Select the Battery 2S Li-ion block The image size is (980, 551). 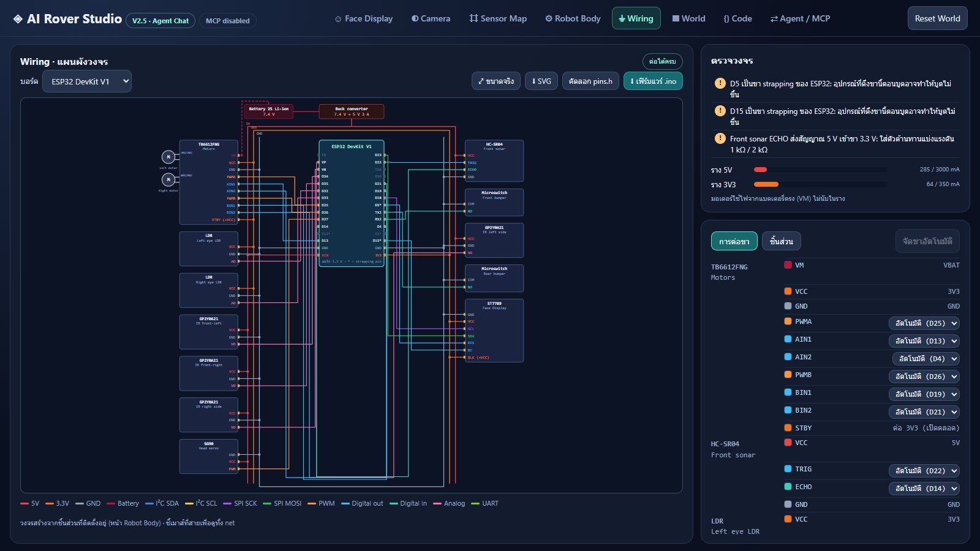coord(268,111)
